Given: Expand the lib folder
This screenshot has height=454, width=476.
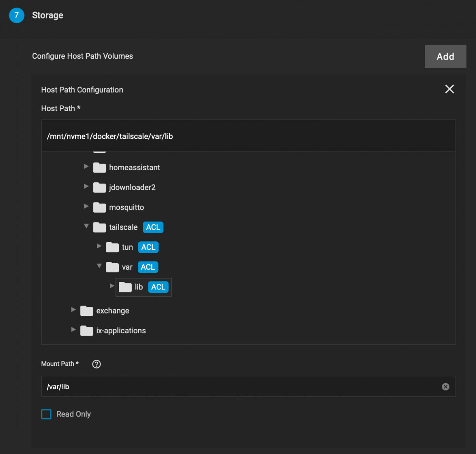Looking at the screenshot, I should click(x=112, y=286).
